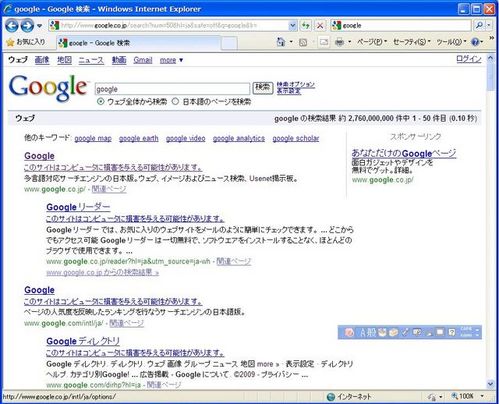Expand command bar overflow chevron

(492, 39)
